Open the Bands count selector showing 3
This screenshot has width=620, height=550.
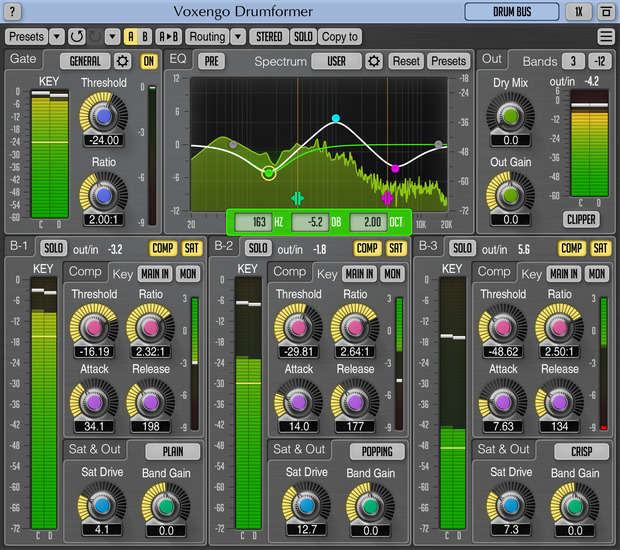pyautogui.click(x=573, y=61)
